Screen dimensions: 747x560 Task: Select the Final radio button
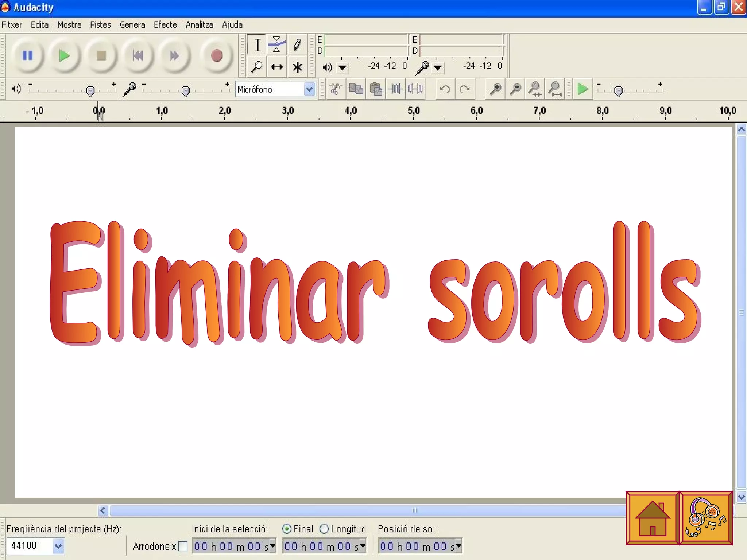(287, 529)
